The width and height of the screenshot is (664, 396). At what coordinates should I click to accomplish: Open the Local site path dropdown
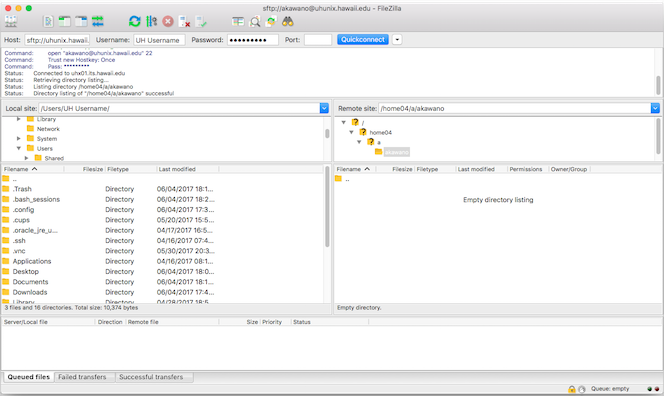[324, 108]
